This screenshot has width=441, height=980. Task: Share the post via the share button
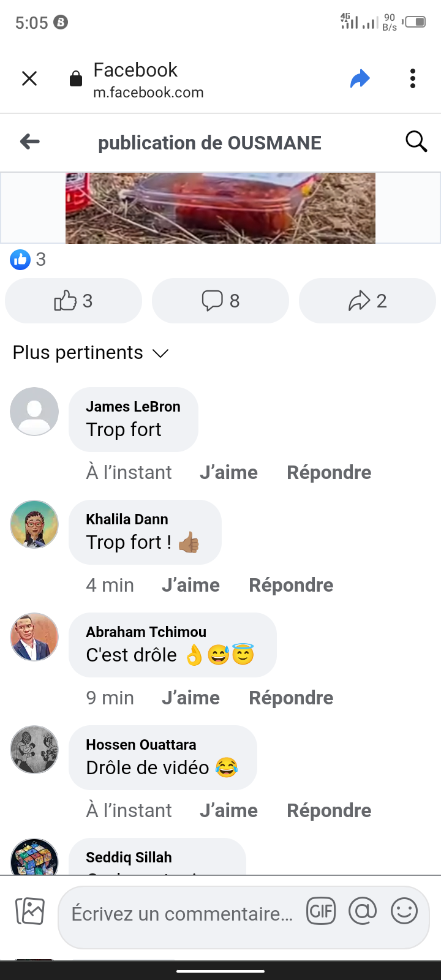coord(367,301)
